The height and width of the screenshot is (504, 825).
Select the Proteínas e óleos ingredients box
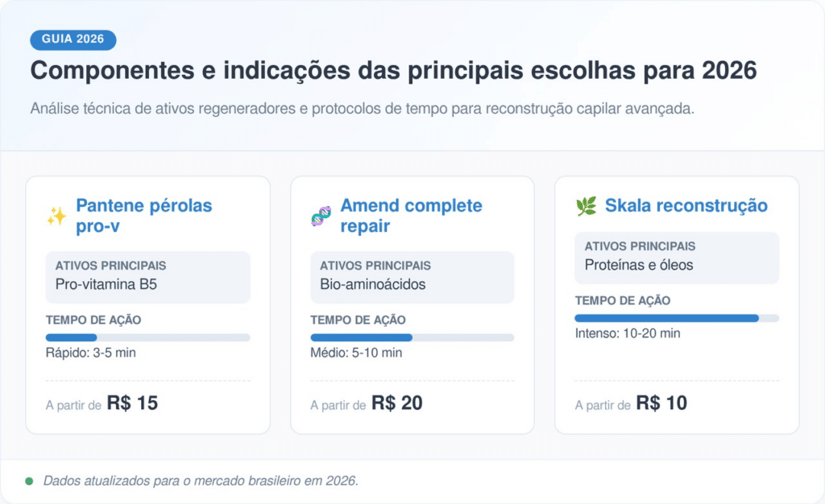(677, 258)
